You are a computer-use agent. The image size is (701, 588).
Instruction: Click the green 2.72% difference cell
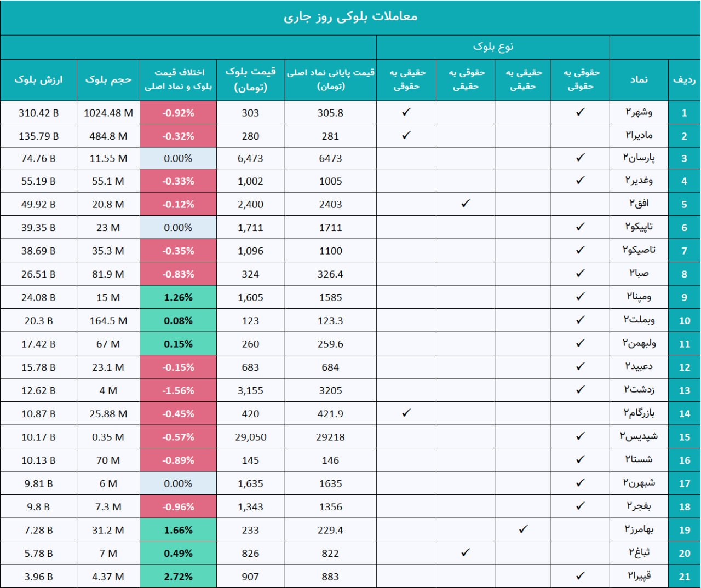178,577
